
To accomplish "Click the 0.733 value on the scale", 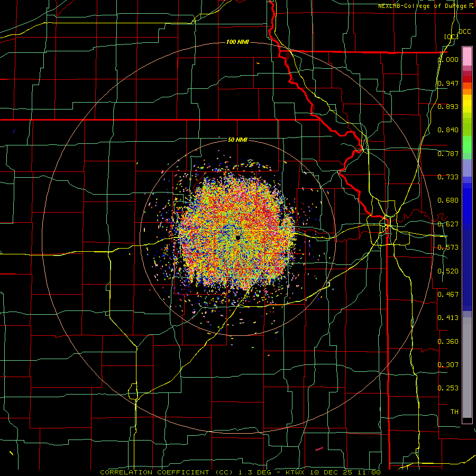I will 448,177.
